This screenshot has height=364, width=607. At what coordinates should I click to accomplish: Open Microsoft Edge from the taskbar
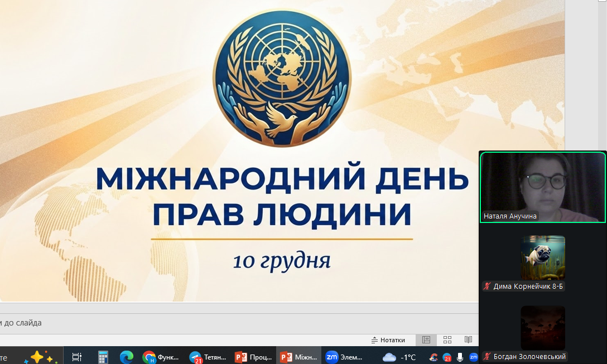click(127, 357)
